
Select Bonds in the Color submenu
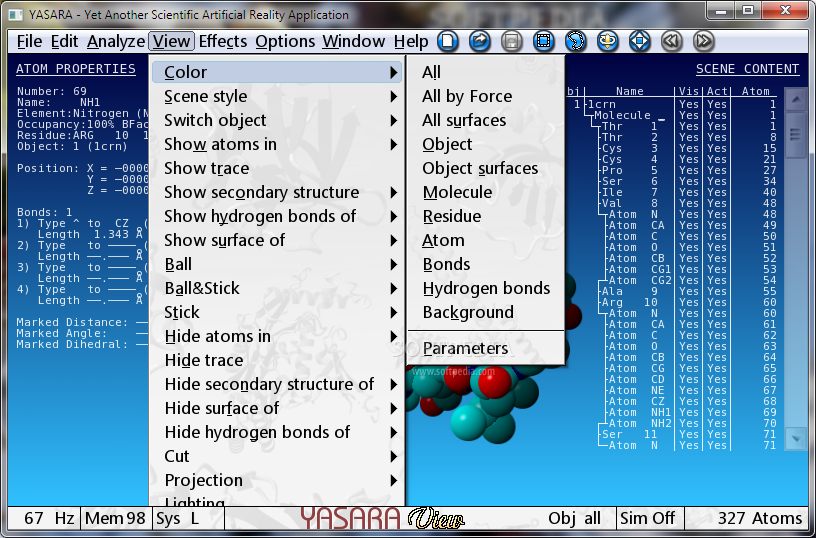(486, 264)
